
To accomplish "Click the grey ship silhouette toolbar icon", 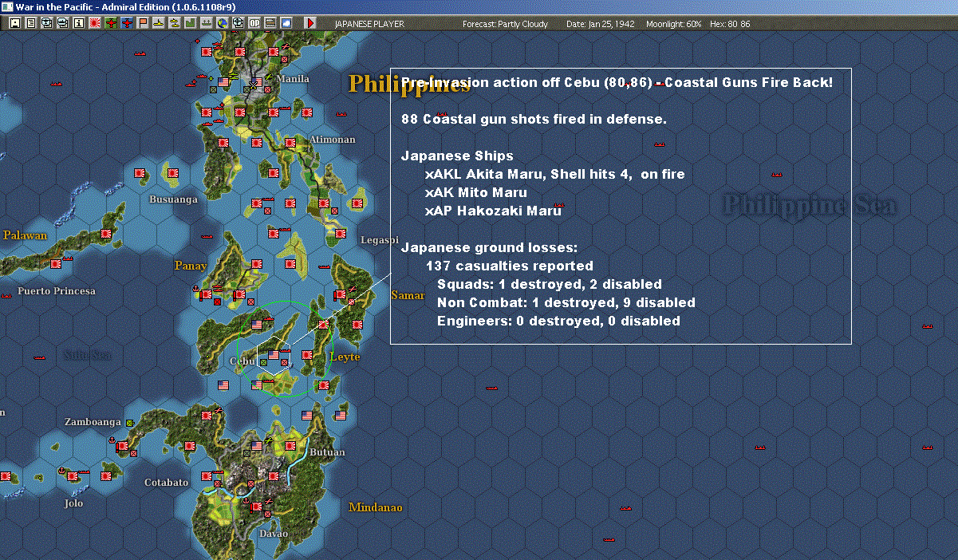I will tap(206, 23).
